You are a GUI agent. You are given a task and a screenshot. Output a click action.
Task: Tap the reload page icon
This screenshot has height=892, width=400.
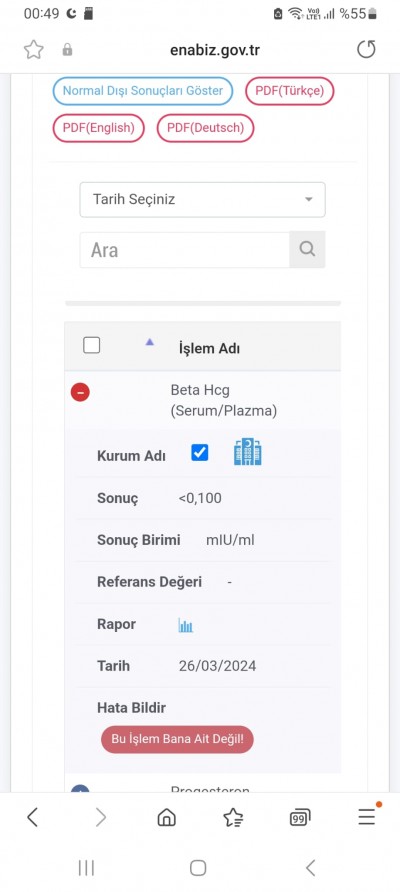pyautogui.click(x=366, y=50)
